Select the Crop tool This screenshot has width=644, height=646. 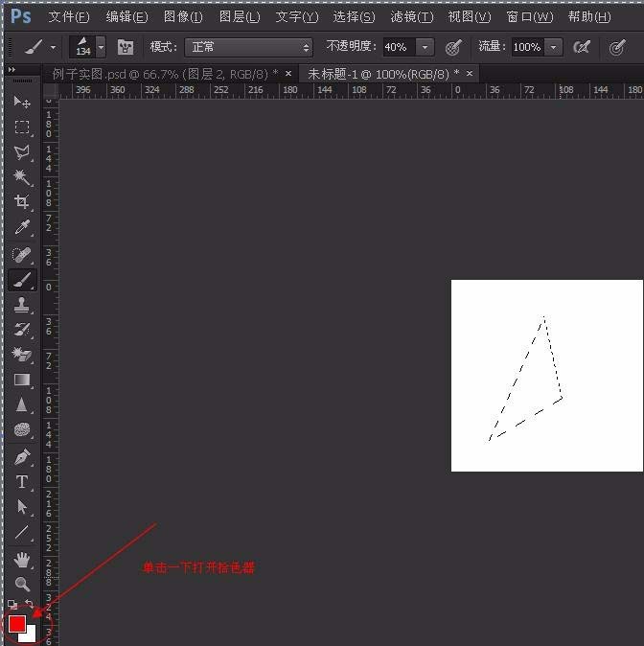click(21, 202)
